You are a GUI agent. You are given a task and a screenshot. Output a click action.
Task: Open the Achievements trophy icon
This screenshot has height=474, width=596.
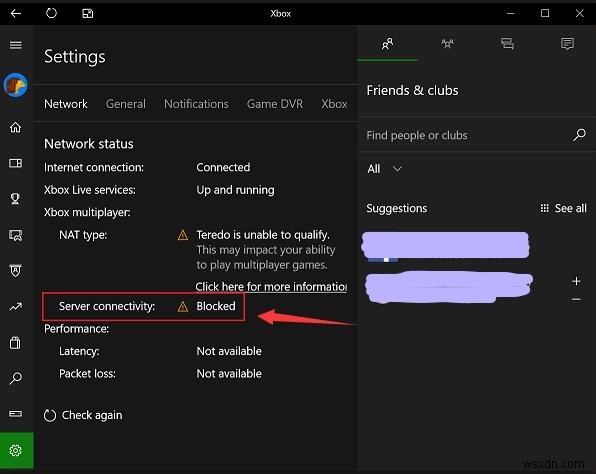(x=15, y=198)
